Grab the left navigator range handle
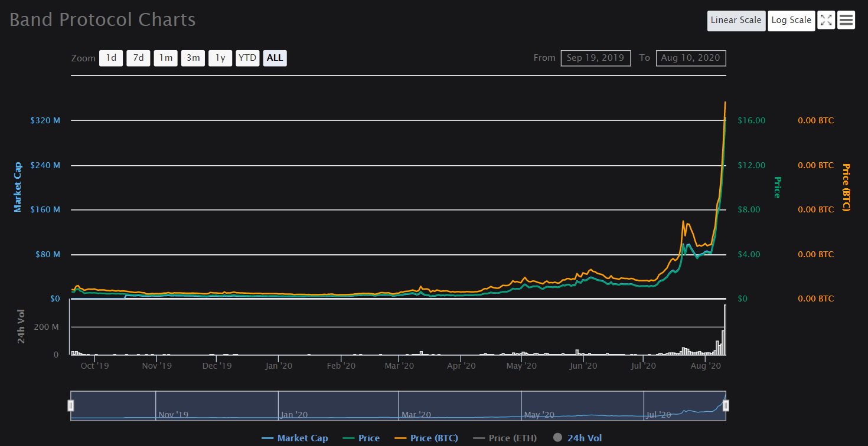Viewport: 868px width, 446px height. (x=71, y=405)
